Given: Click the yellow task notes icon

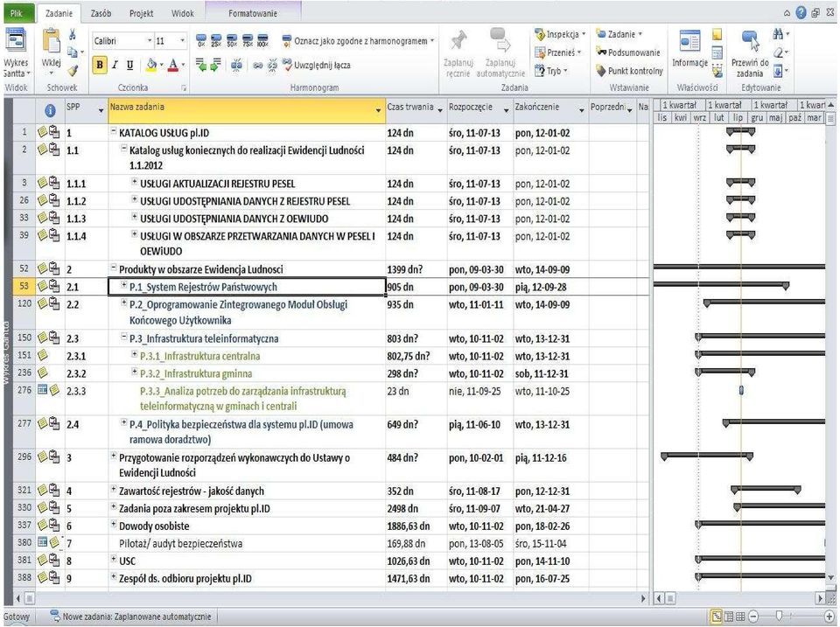Looking at the screenshot, I should tap(717, 35).
